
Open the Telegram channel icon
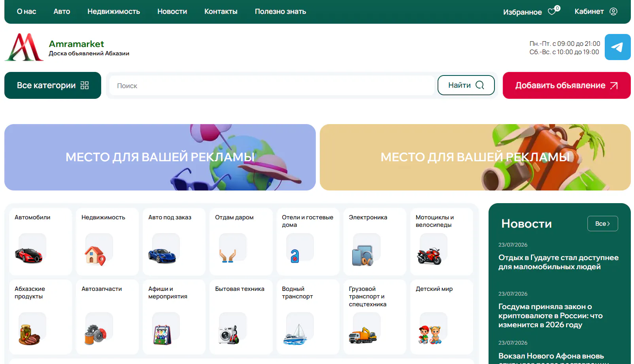pos(617,47)
